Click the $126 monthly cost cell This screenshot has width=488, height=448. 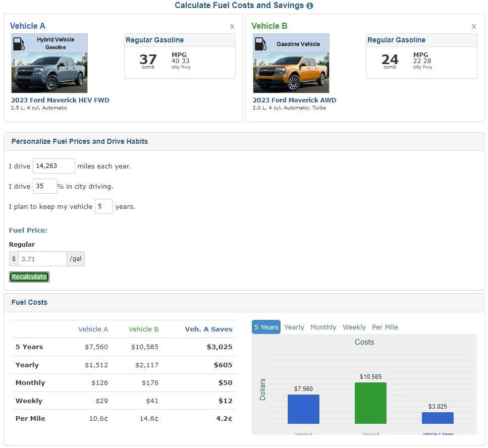[99, 382]
